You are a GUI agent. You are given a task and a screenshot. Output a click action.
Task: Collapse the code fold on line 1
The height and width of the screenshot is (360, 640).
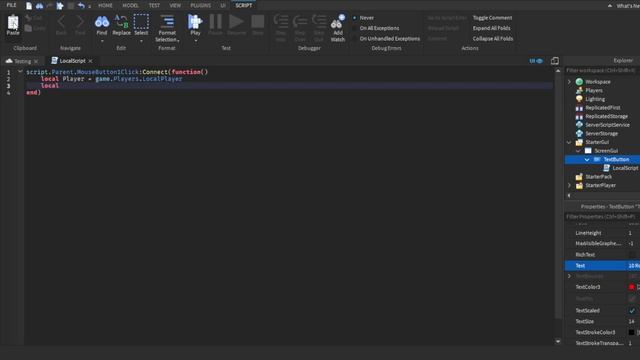coord(20,71)
